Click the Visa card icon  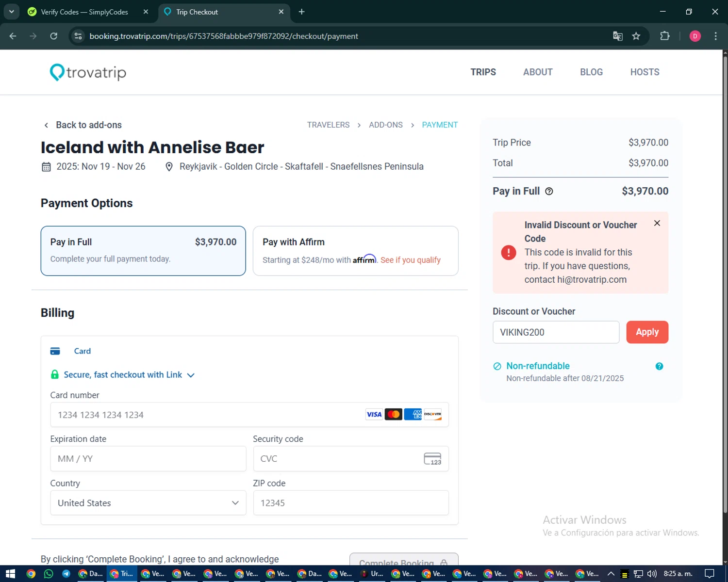pos(374,414)
